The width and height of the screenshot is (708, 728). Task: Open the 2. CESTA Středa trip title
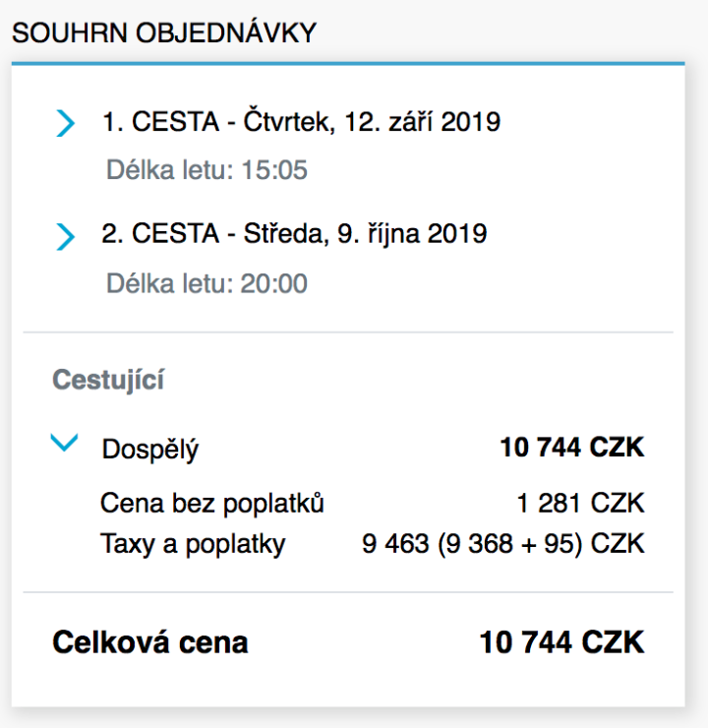point(294,235)
